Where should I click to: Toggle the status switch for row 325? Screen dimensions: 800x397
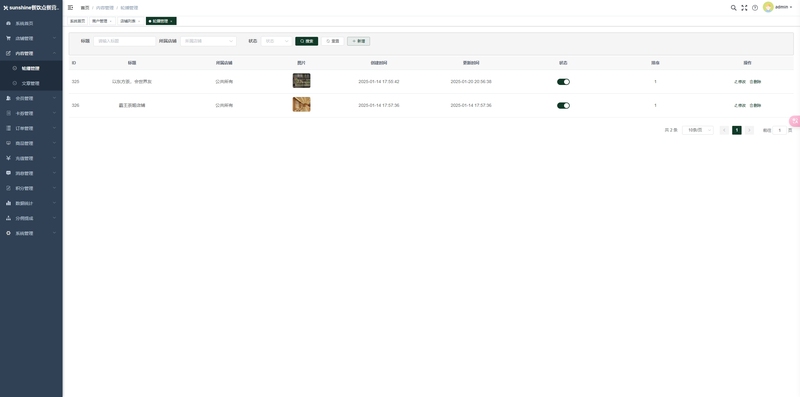pos(563,82)
